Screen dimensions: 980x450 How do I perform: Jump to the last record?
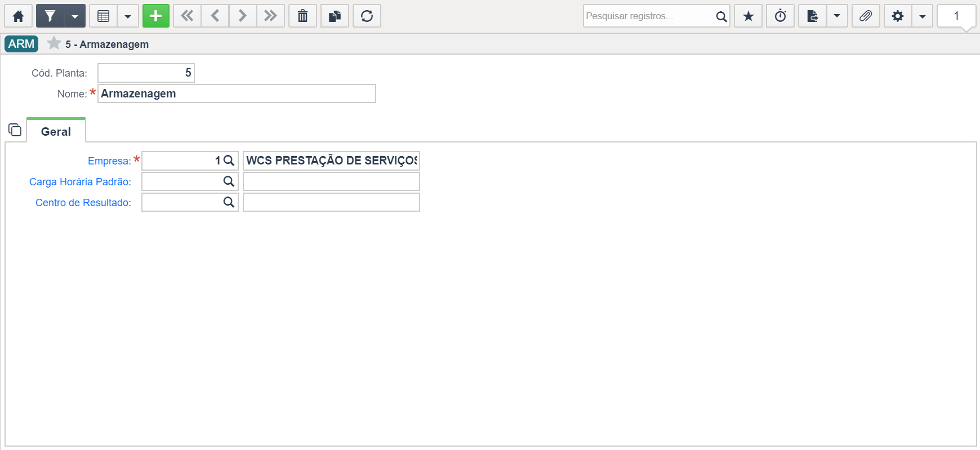[x=271, y=16]
